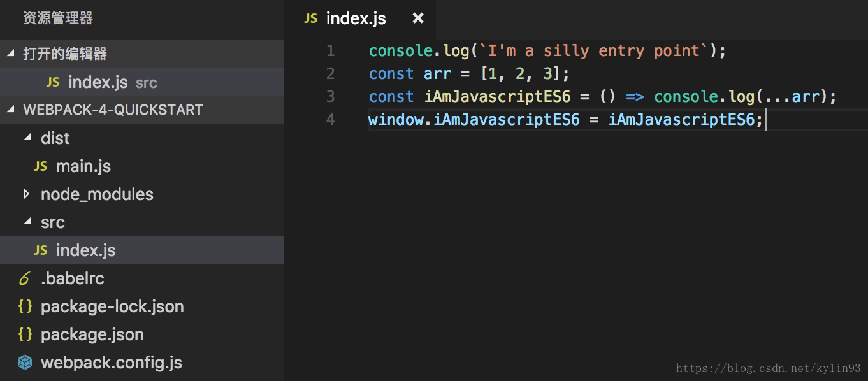The height and width of the screenshot is (381, 868).
Task: Open the .babelrc file
Action: (73, 278)
